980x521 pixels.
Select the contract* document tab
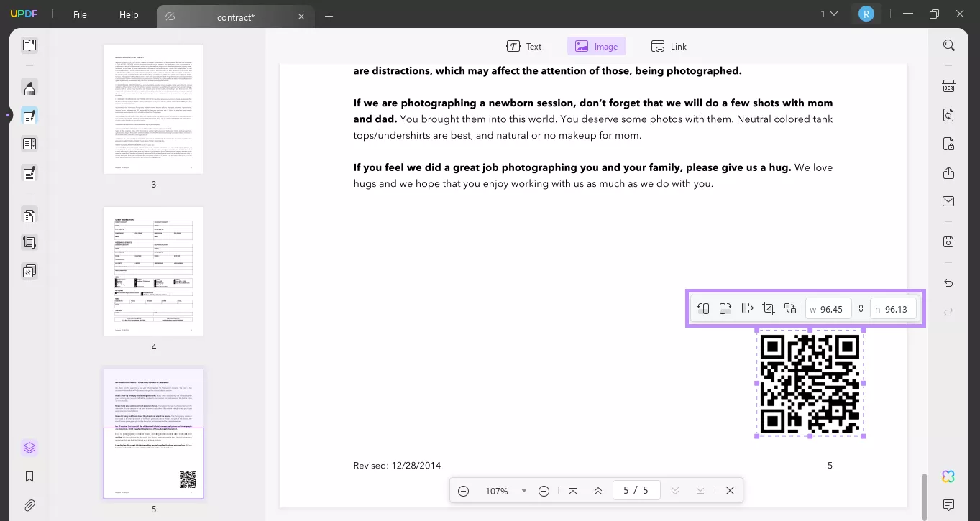pyautogui.click(x=235, y=17)
